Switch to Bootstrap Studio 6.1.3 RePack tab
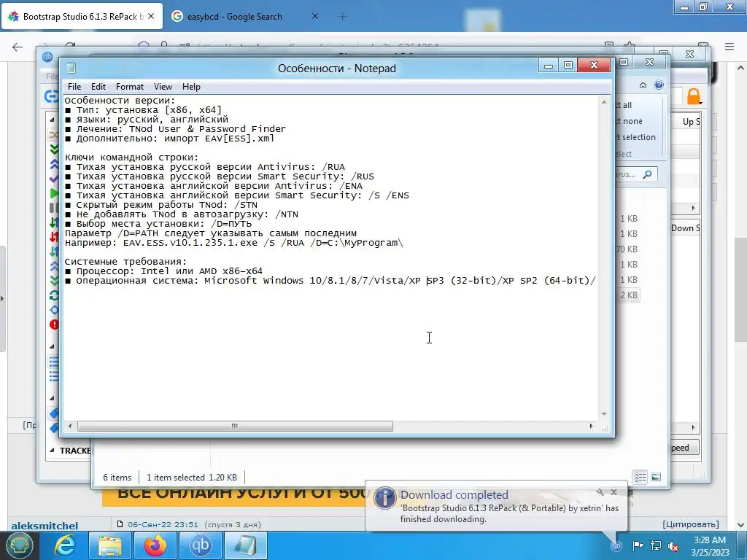Screen dimensions: 747x560 (82, 16)
